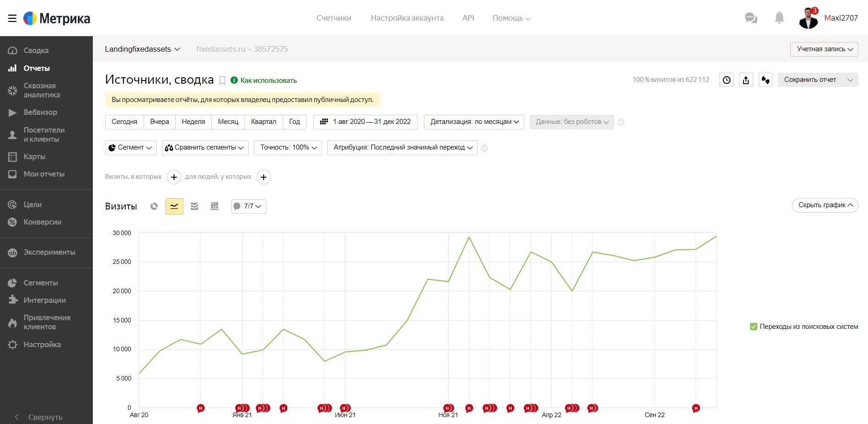The width and height of the screenshot is (868, 424).
Task: Open Настройка аккаунта in top navigation
Action: pyautogui.click(x=407, y=18)
